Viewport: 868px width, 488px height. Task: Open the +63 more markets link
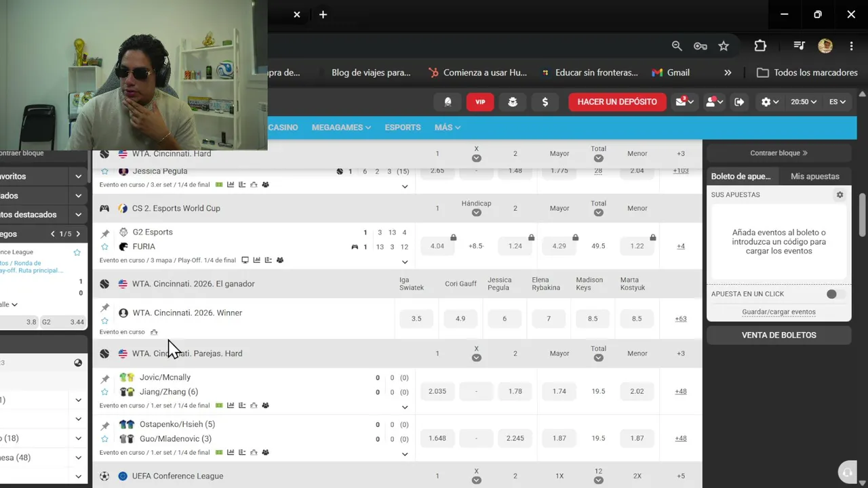(681, 319)
